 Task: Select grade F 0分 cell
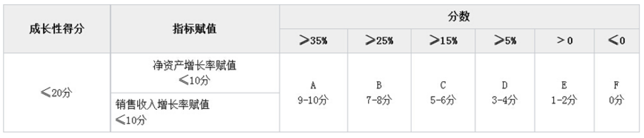pyautogui.click(x=617, y=93)
